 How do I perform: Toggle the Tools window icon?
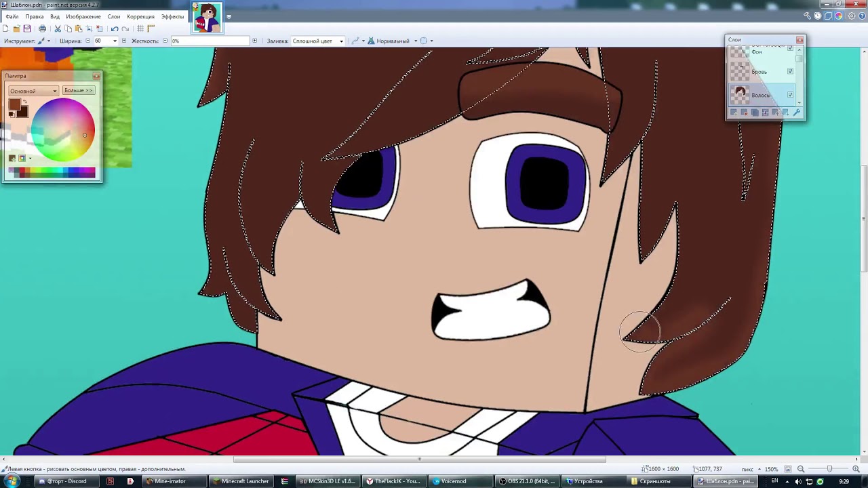pyautogui.click(x=807, y=16)
